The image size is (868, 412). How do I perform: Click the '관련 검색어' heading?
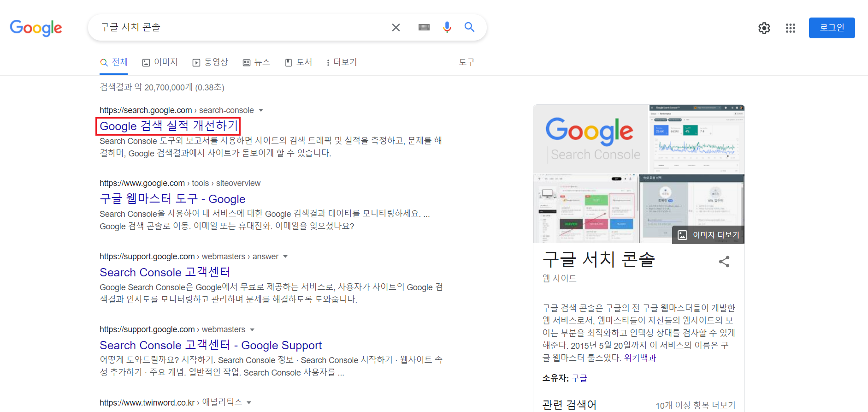pyautogui.click(x=569, y=405)
